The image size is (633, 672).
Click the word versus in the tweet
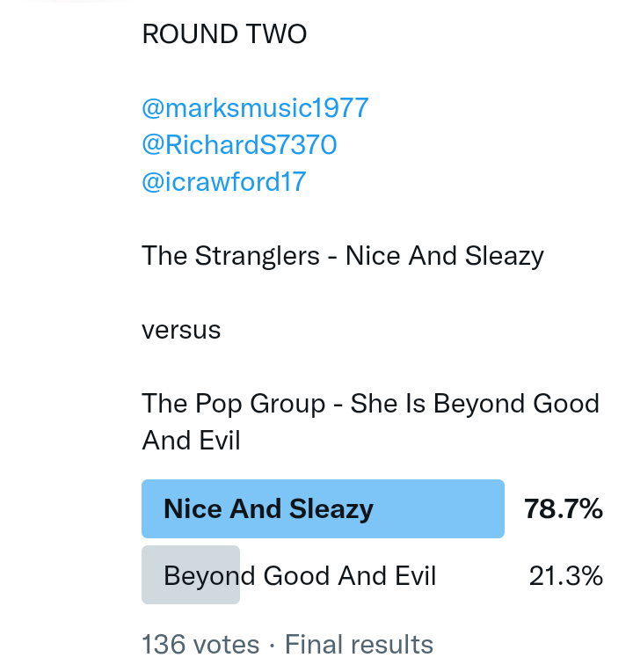click(x=181, y=330)
